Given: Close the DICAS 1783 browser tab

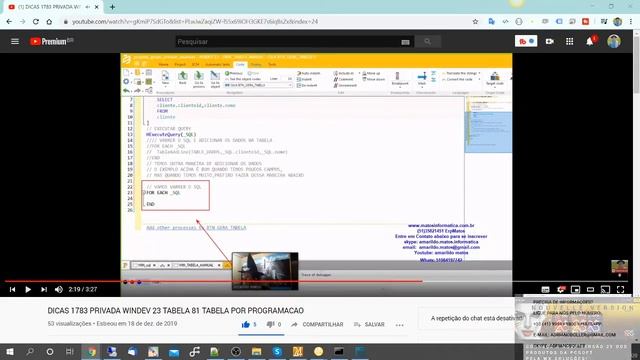Looking at the screenshot, I should pos(97,7).
